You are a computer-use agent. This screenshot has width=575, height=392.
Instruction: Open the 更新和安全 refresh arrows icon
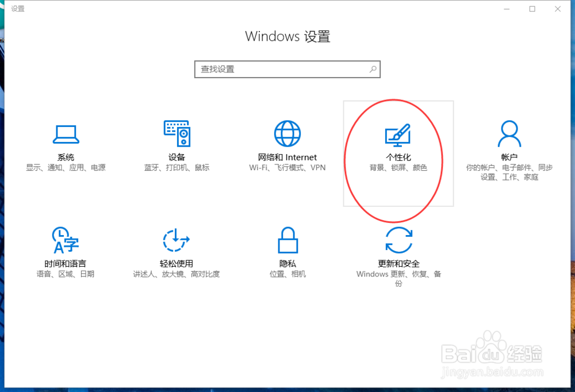pyautogui.click(x=399, y=240)
